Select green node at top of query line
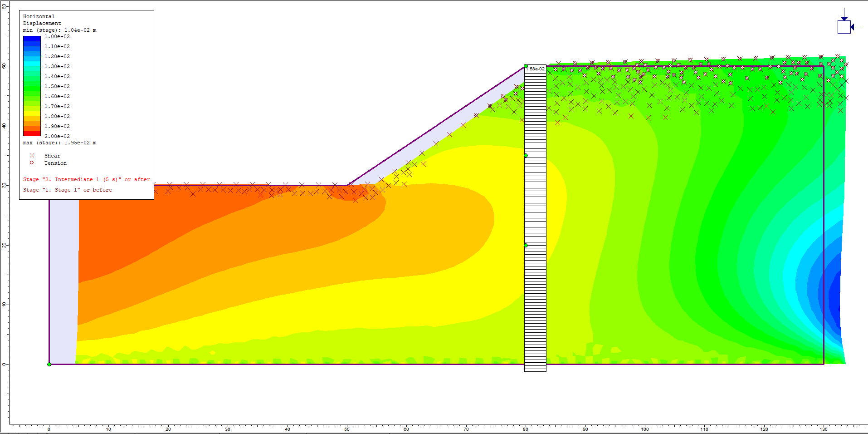Image resolution: width=868 pixels, height=434 pixels. pos(526,66)
